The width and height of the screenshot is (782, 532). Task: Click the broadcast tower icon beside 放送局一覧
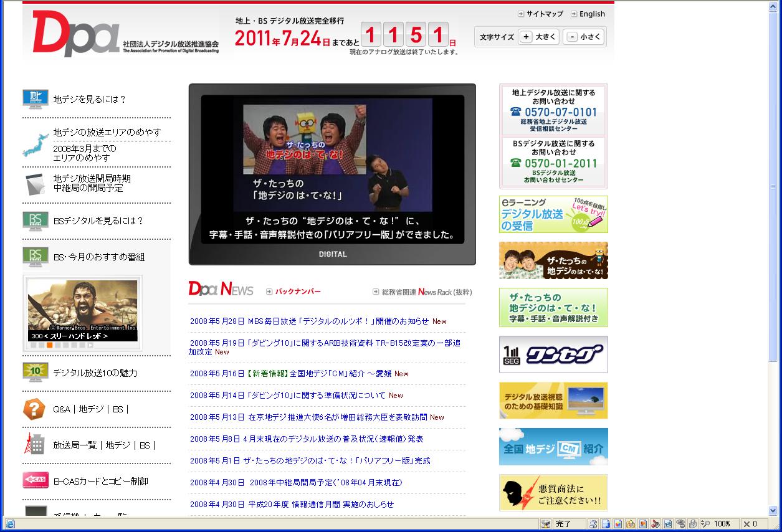[x=34, y=444]
